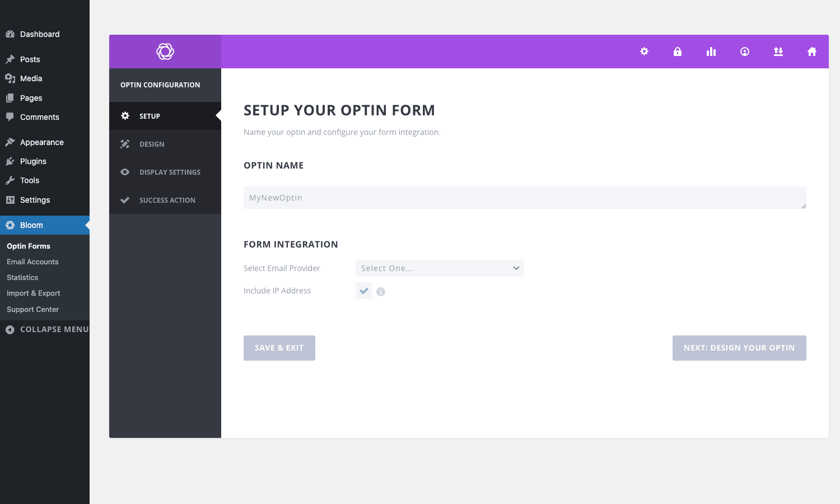Click the Tools wrench icon
Image resolution: width=840 pixels, height=504 pixels.
[10, 180]
